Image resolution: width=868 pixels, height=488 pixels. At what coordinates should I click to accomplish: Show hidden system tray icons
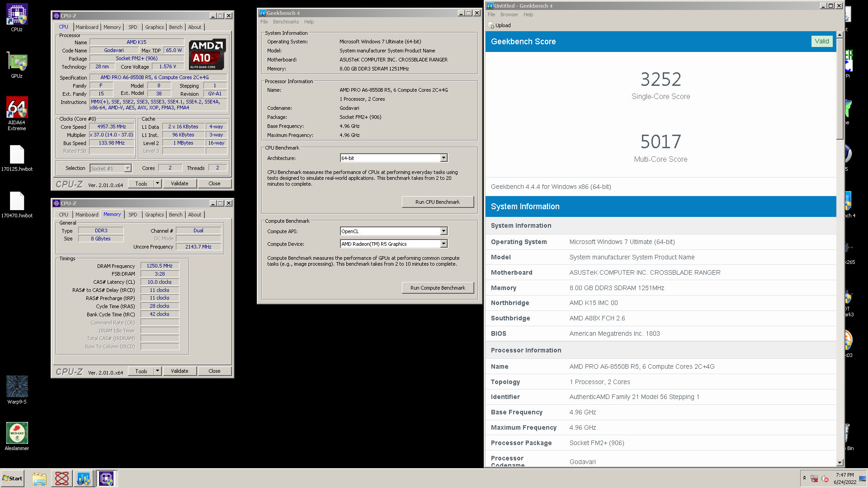coord(804,478)
